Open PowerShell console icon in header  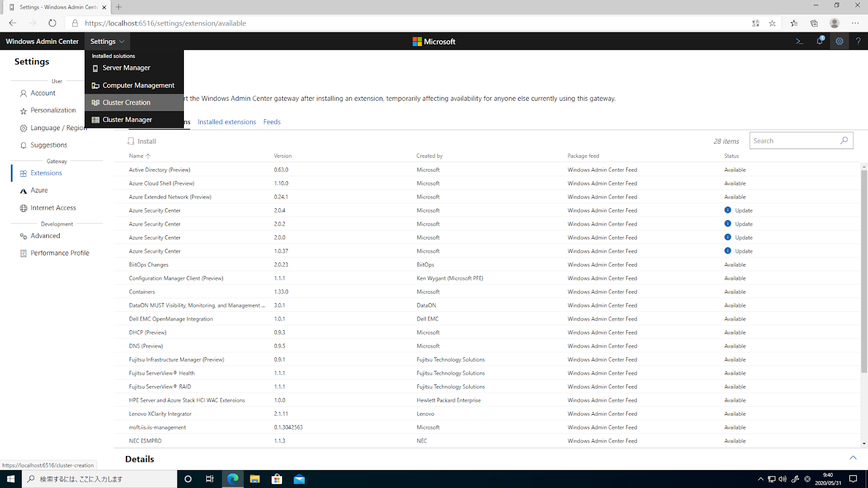(x=799, y=41)
